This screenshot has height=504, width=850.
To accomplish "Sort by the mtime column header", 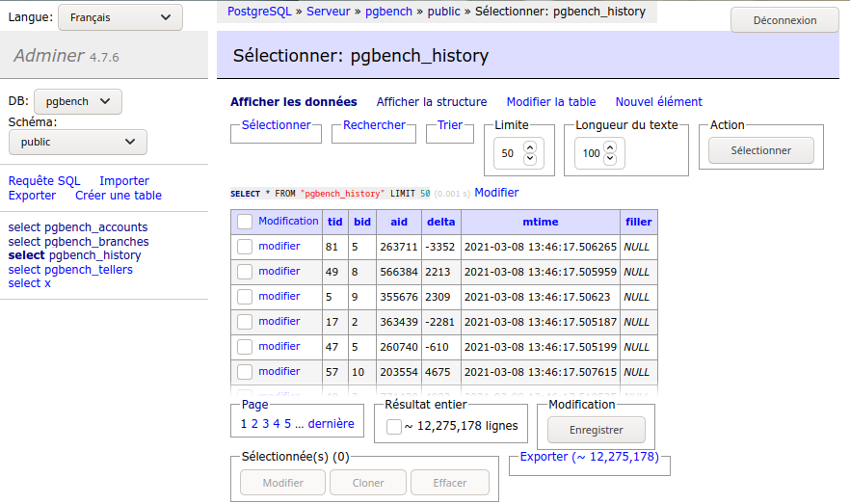I will click(541, 222).
